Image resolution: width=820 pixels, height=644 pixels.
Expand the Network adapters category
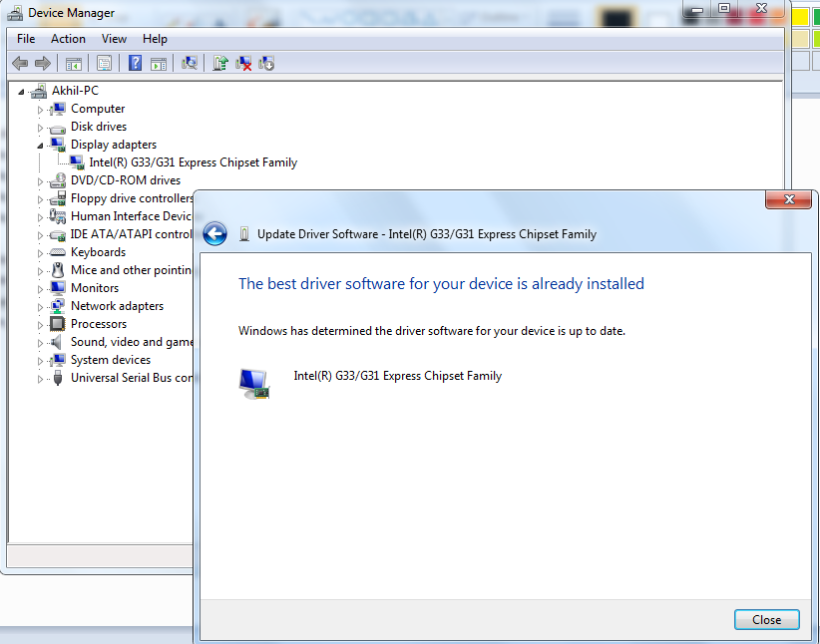pos(40,307)
